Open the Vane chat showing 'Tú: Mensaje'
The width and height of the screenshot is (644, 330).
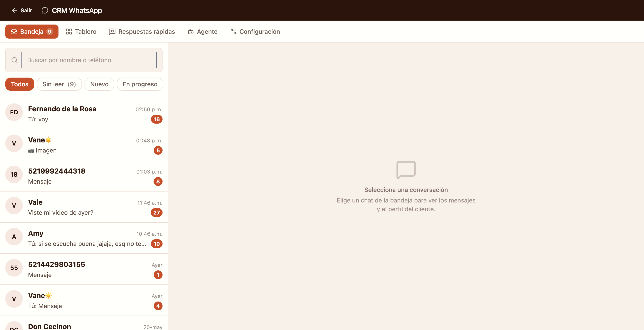(x=84, y=300)
